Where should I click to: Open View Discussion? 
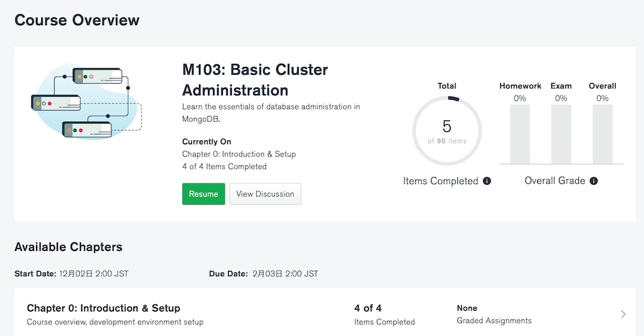[x=265, y=194]
